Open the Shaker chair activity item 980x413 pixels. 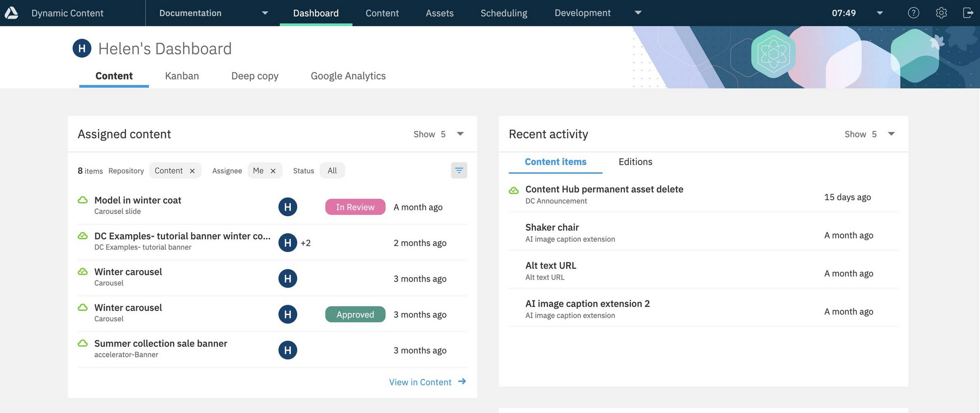552,227
